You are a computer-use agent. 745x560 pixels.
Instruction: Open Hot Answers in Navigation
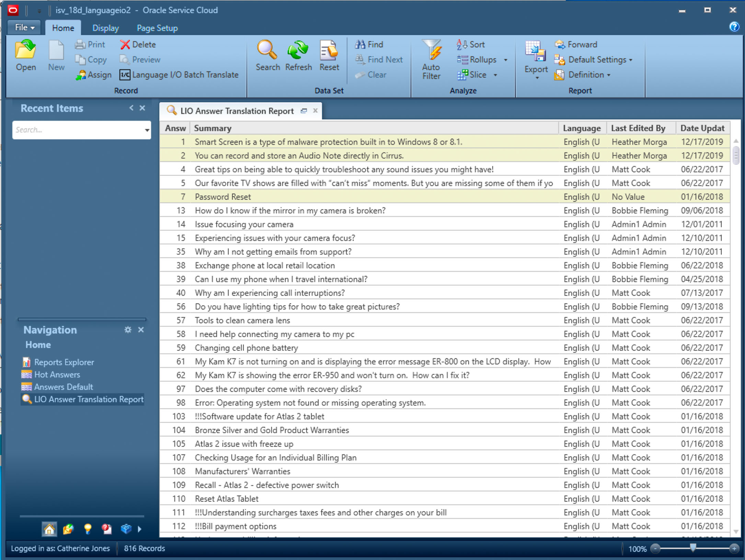(x=51, y=374)
